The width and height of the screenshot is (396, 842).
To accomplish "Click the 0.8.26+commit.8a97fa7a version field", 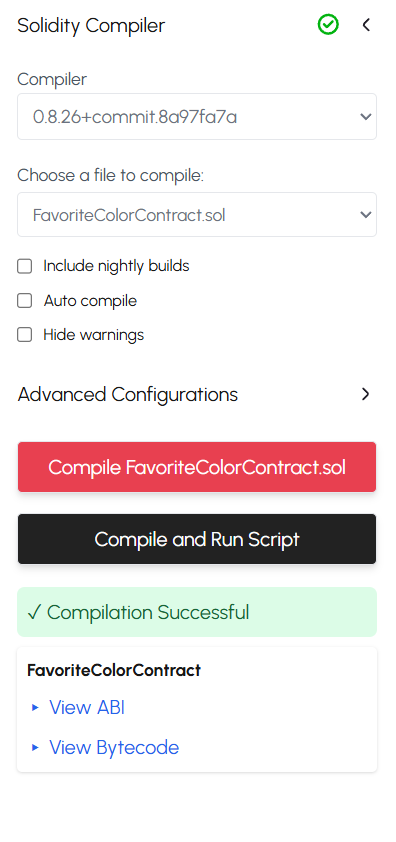I will point(197,117).
